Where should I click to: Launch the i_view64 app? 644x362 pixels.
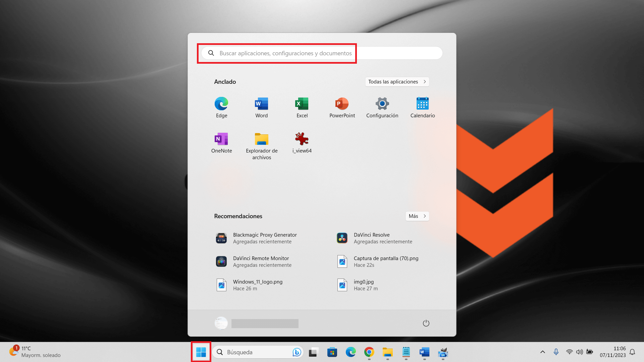click(302, 143)
